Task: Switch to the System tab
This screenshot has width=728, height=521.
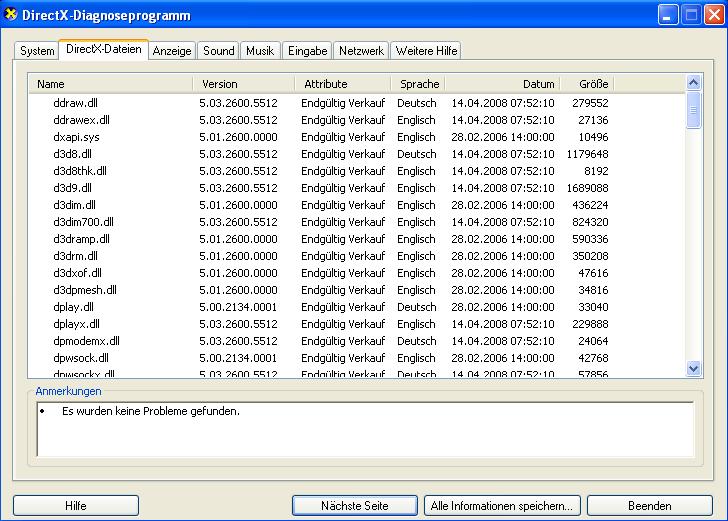Action: [x=37, y=51]
